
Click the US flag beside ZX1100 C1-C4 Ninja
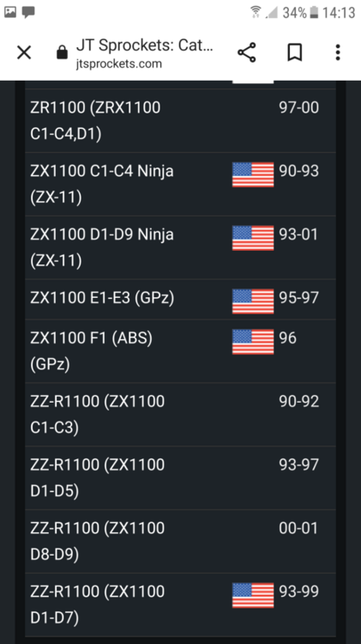[253, 174]
